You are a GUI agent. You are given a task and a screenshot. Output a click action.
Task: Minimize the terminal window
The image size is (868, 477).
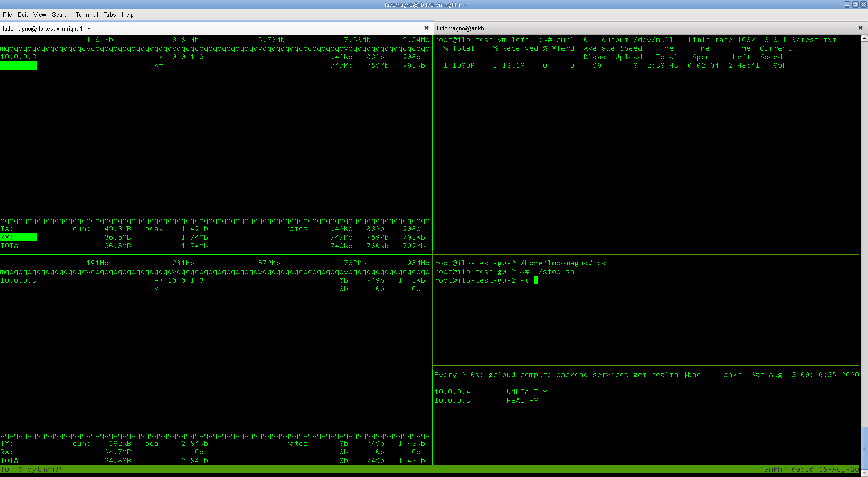point(847,5)
